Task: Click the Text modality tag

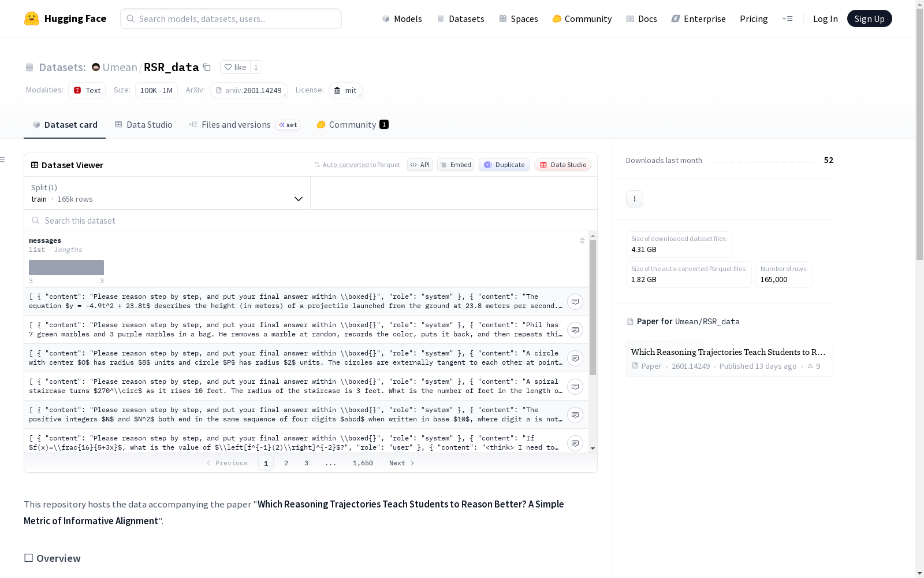Action: 87,90
